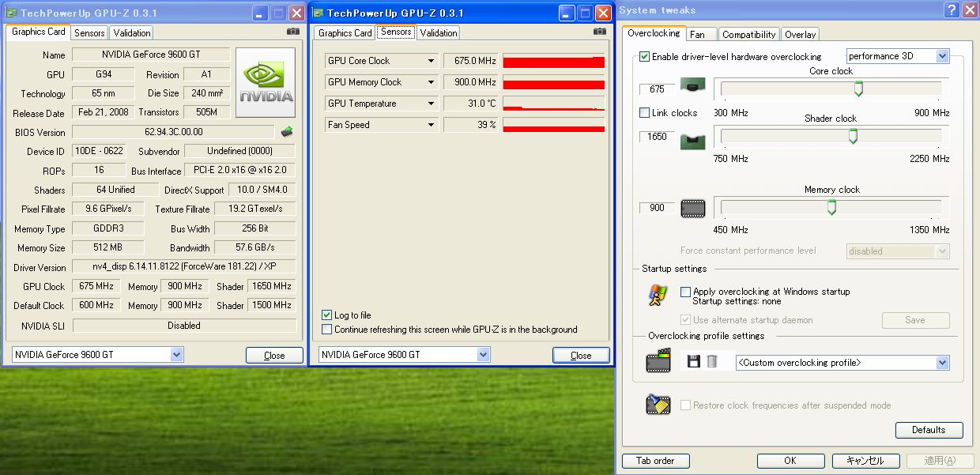Image resolution: width=980 pixels, height=475 pixels.
Task: Click the Memory clock slider handle
Action: 831,207
